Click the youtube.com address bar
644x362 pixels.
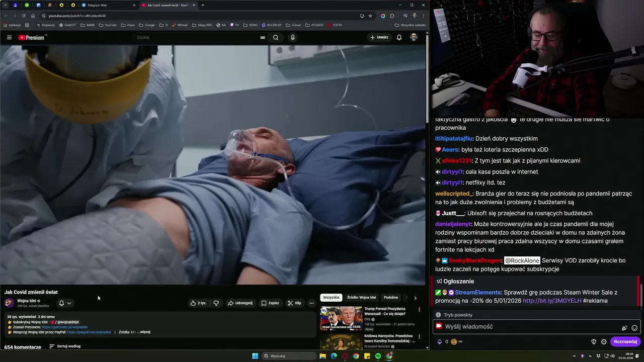coord(201,16)
